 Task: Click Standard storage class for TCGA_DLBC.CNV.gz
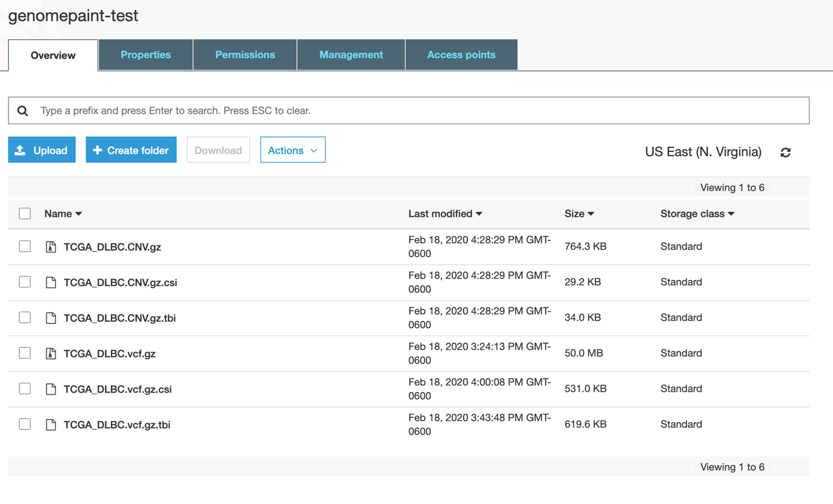pyautogui.click(x=681, y=247)
